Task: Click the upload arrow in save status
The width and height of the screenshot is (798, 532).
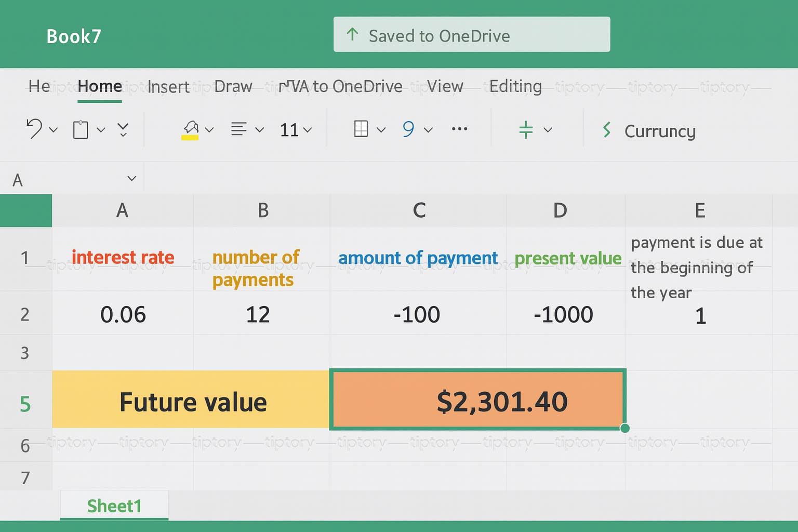Action: (x=352, y=35)
